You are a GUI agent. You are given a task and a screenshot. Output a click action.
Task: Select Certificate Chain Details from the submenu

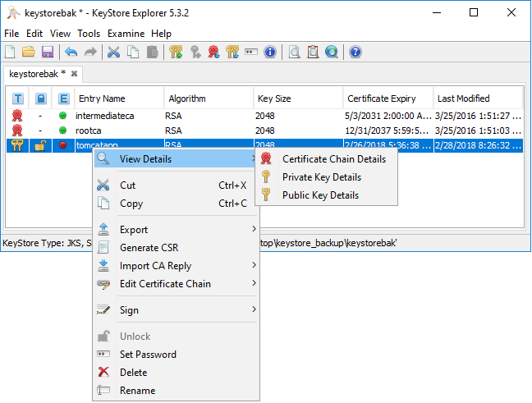[333, 159]
